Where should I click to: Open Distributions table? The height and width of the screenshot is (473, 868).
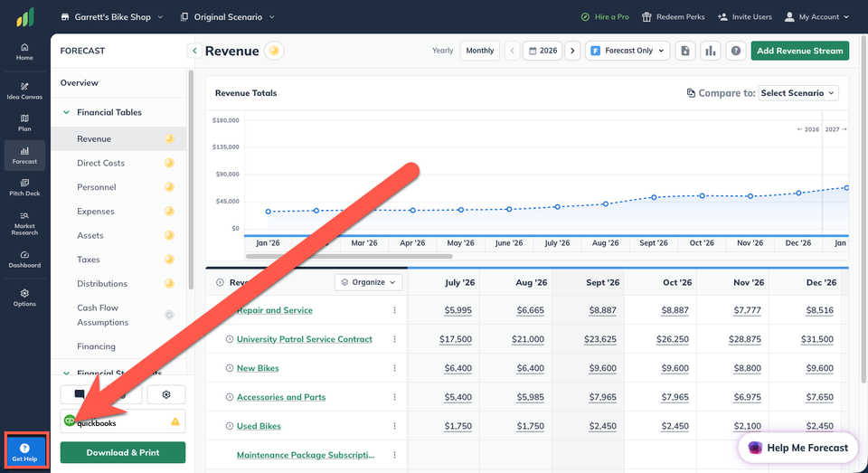[x=102, y=283]
